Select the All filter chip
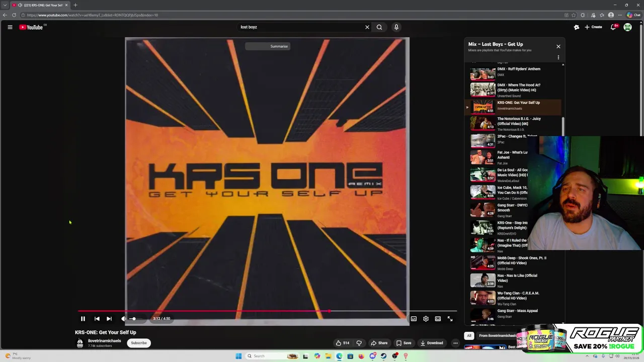Image resolution: width=644 pixels, height=362 pixels. click(x=469, y=336)
